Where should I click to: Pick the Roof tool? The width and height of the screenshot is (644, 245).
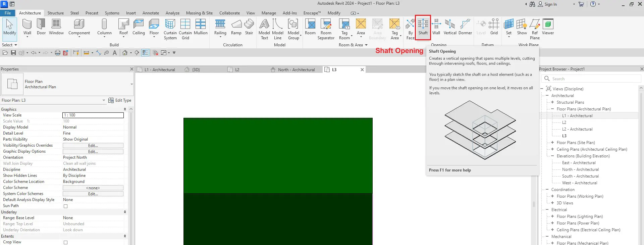(123, 28)
